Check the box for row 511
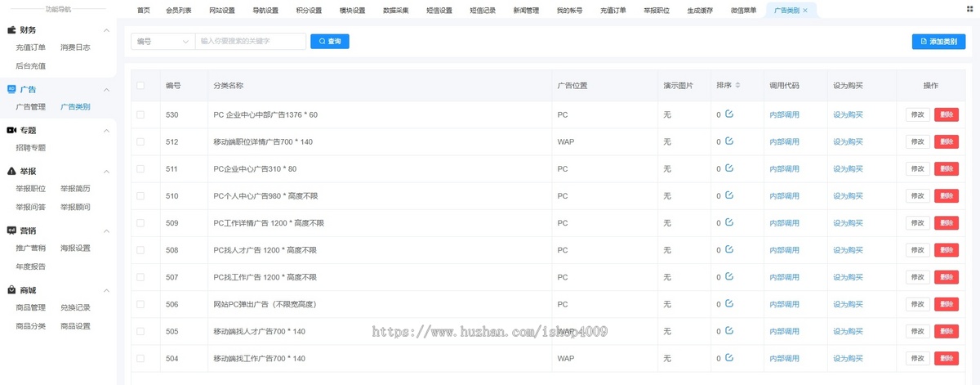The image size is (980, 385). [x=140, y=168]
